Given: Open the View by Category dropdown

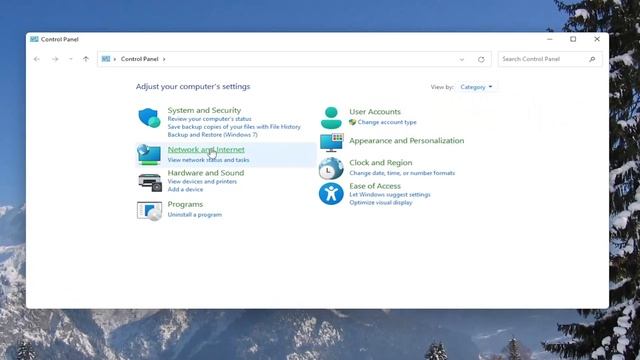Looking at the screenshot, I should point(476,87).
